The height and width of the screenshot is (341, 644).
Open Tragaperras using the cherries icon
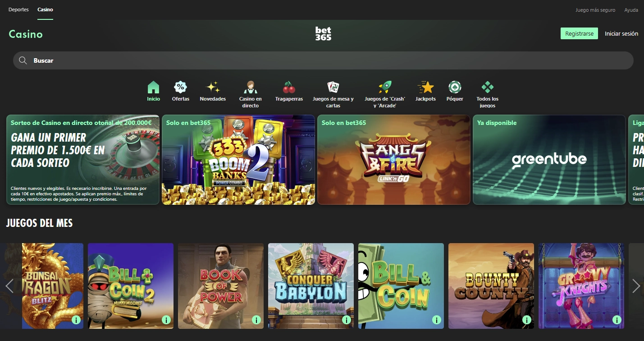[288, 87]
